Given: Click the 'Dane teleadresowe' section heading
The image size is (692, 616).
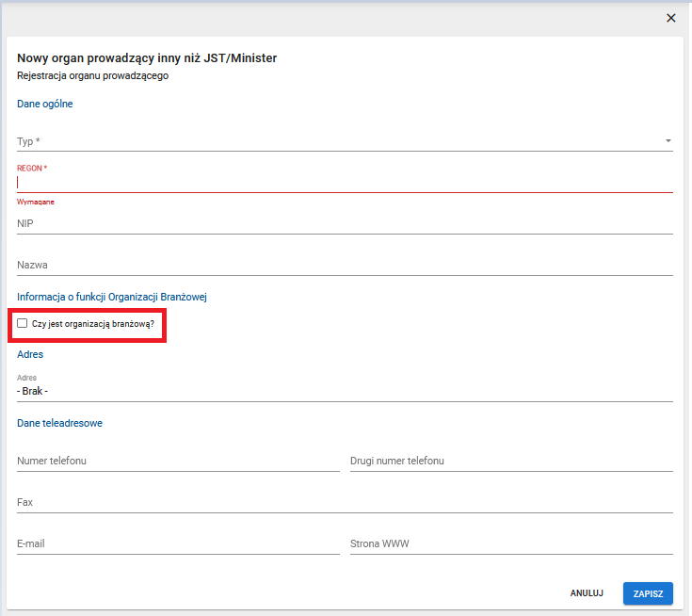Looking at the screenshot, I should click(59, 423).
